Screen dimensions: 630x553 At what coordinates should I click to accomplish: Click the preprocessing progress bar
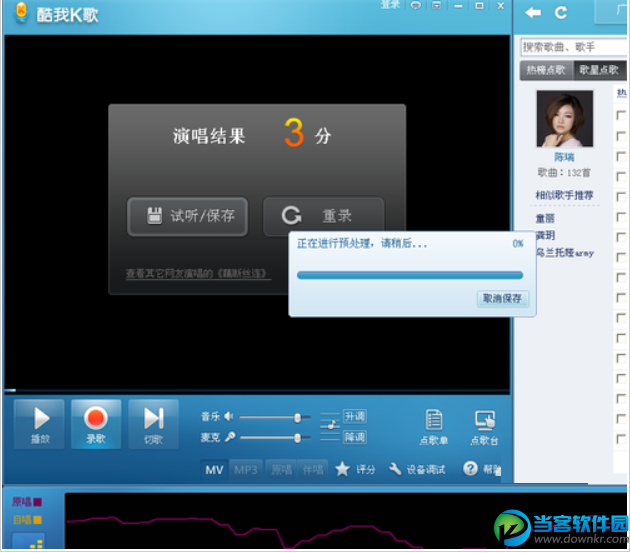pyautogui.click(x=410, y=275)
